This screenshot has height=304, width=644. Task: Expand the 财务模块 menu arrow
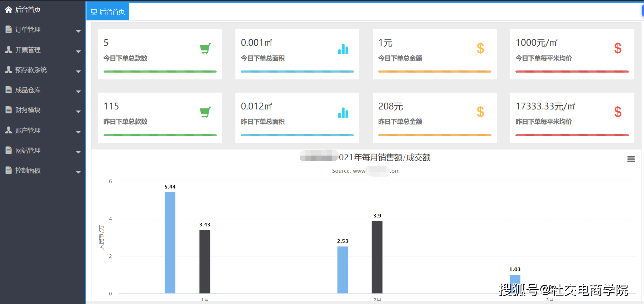[x=78, y=112]
